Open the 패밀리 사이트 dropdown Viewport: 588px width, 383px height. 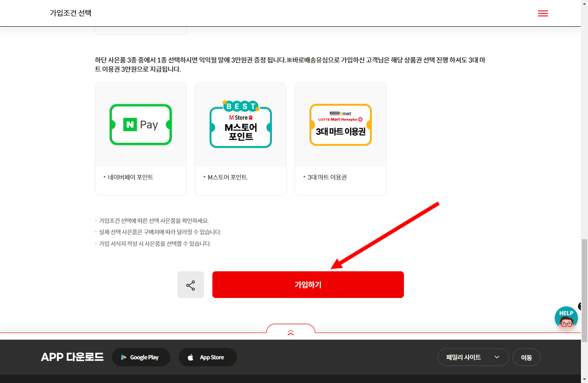pyautogui.click(x=473, y=357)
